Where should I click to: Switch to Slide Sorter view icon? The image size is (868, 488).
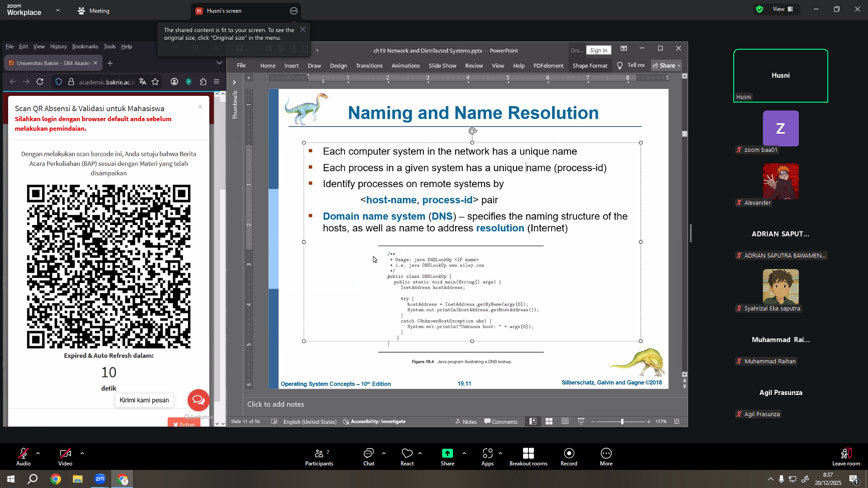coord(549,421)
